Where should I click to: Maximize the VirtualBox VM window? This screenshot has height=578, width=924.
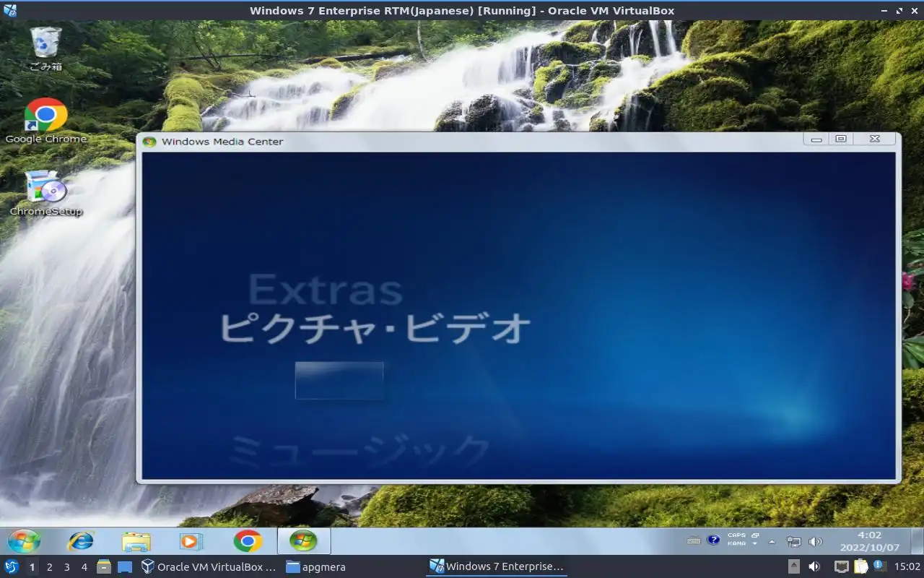tap(899, 11)
